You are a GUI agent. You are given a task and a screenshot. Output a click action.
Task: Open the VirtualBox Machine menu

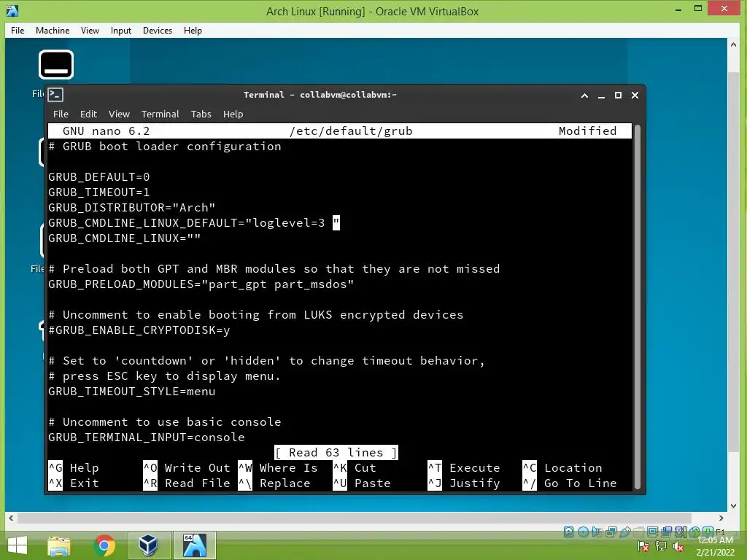point(53,31)
